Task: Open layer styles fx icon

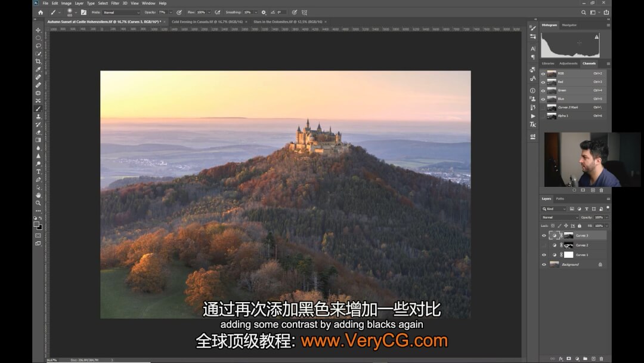Action: [561, 358]
